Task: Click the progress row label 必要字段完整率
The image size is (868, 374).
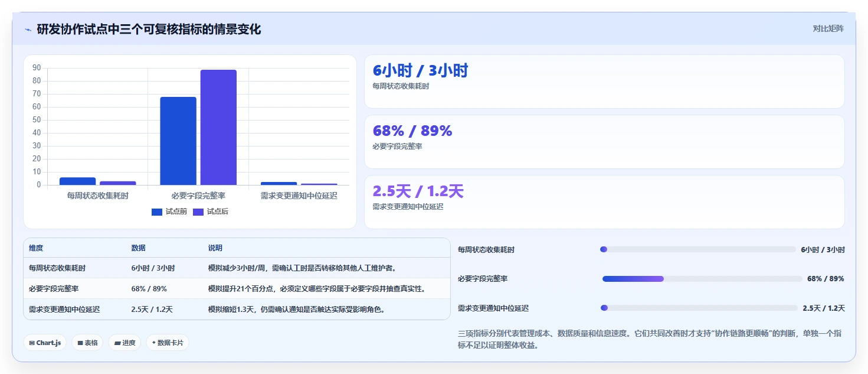Action: click(x=483, y=279)
